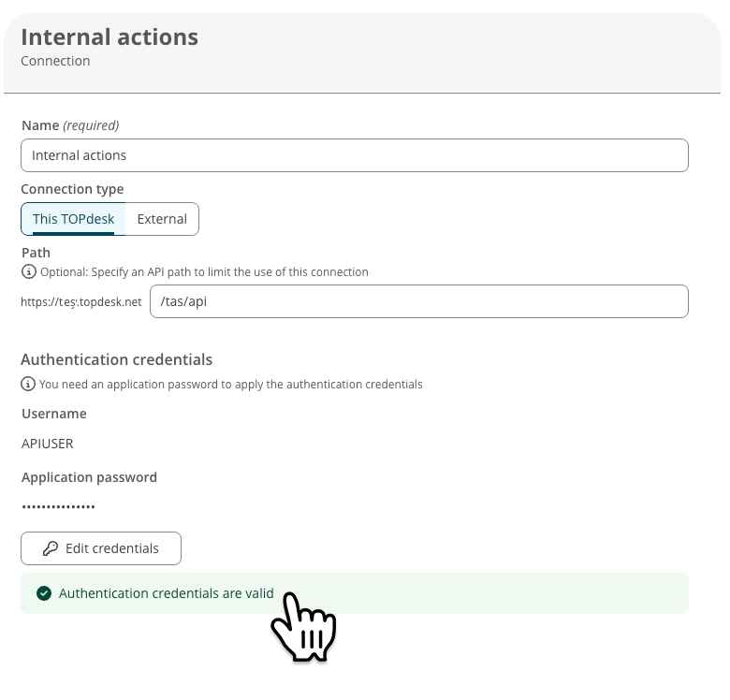Click the Connection type label

click(x=72, y=189)
